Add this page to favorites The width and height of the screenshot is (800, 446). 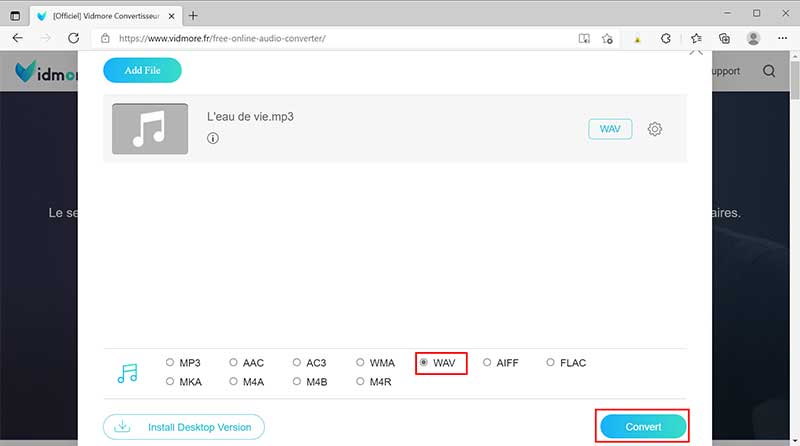pyautogui.click(x=608, y=38)
